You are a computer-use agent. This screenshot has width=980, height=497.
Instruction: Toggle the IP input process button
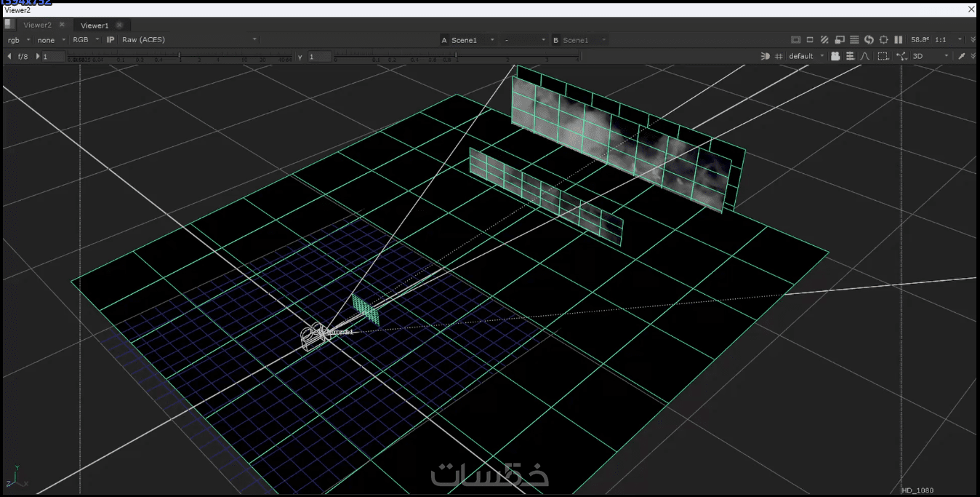pyautogui.click(x=111, y=40)
